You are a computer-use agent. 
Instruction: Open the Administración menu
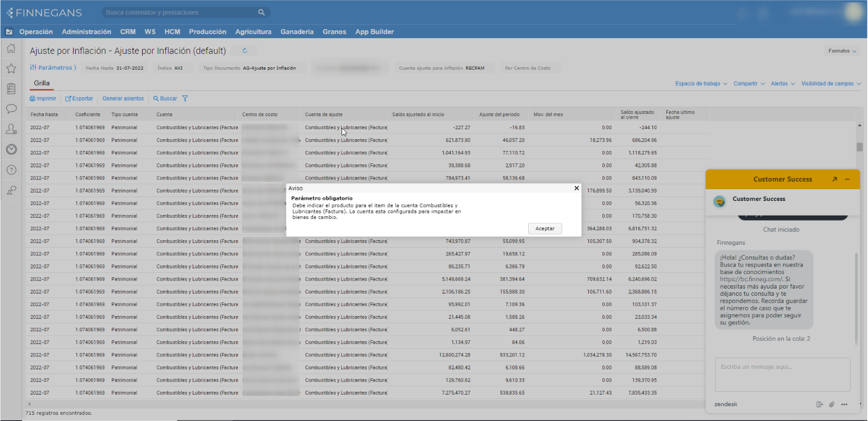(87, 32)
